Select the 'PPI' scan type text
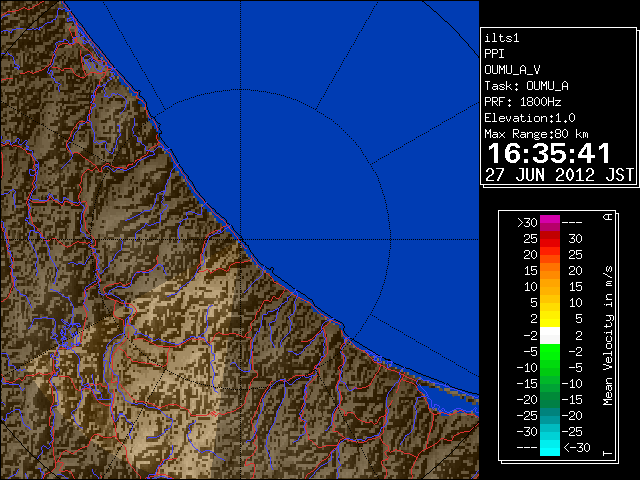640x480 pixels. pos(494,54)
